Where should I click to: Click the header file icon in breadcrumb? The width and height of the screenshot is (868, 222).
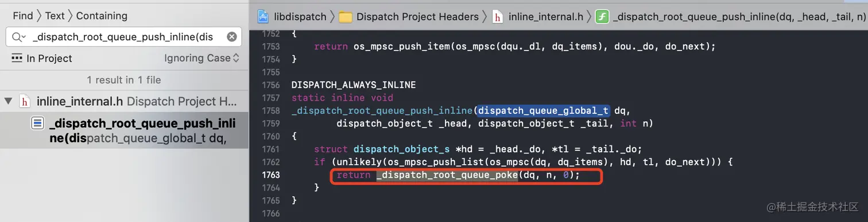pyautogui.click(x=498, y=17)
